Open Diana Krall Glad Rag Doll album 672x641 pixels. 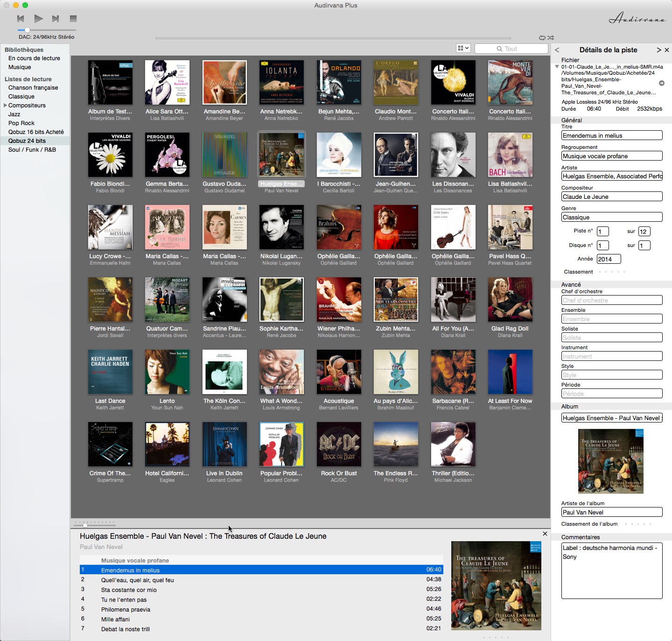point(510,299)
